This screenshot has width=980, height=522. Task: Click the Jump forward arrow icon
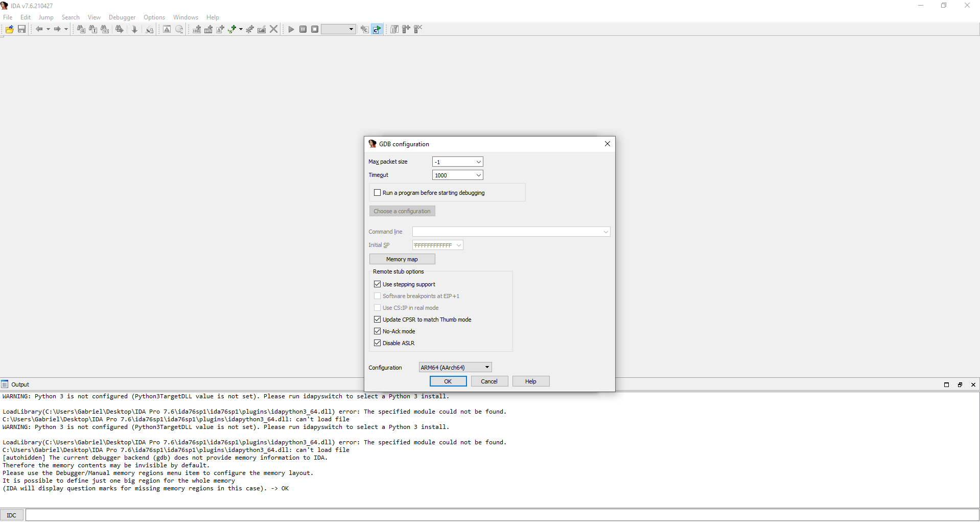tap(57, 29)
